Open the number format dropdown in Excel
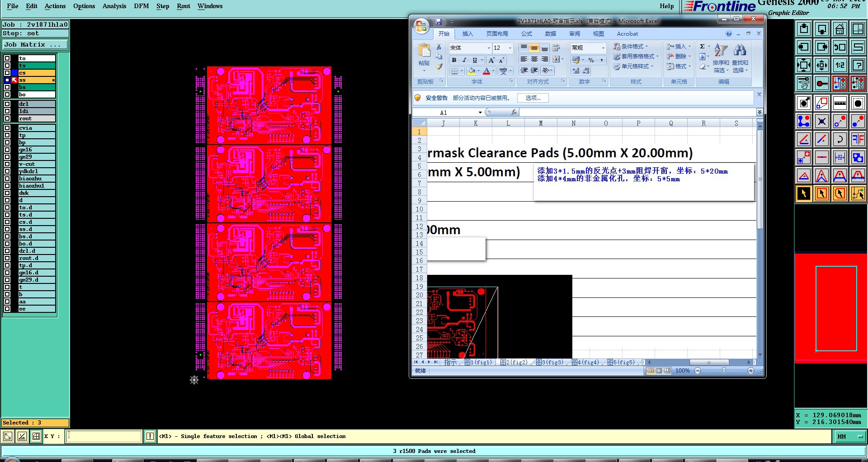868x462 pixels. (603, 48)
